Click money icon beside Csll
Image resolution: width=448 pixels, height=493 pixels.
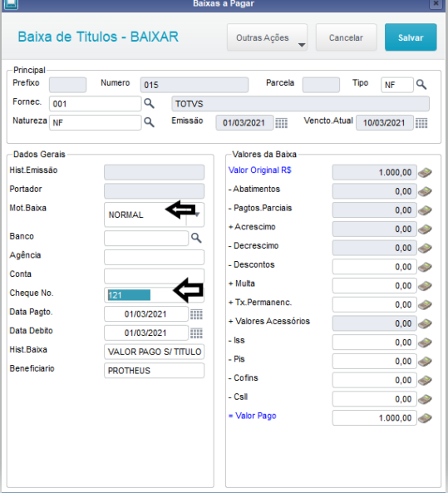pyautogui.click(x=425, y=399)
